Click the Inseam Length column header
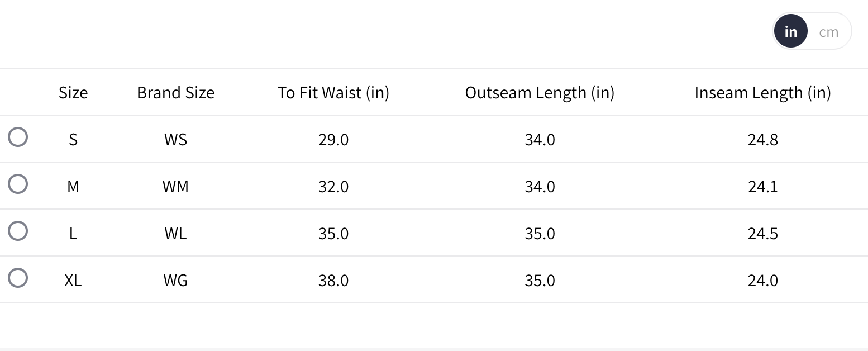 coord(762,92)
